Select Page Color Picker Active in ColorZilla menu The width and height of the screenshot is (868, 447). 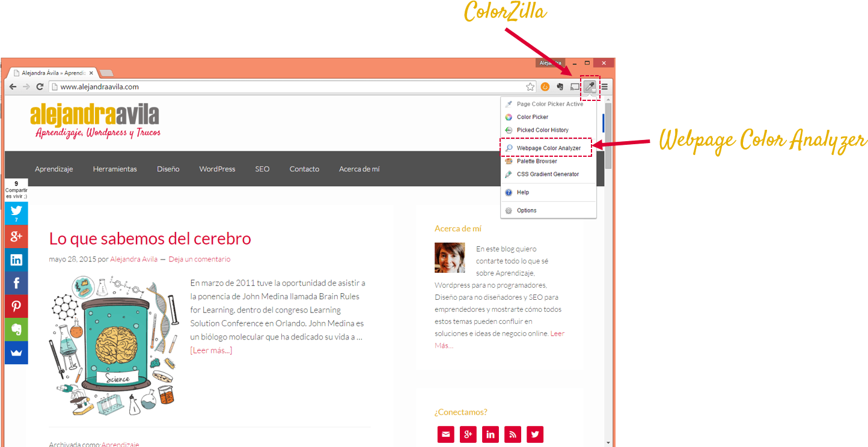pyautogui.click(x=548, y=104)
